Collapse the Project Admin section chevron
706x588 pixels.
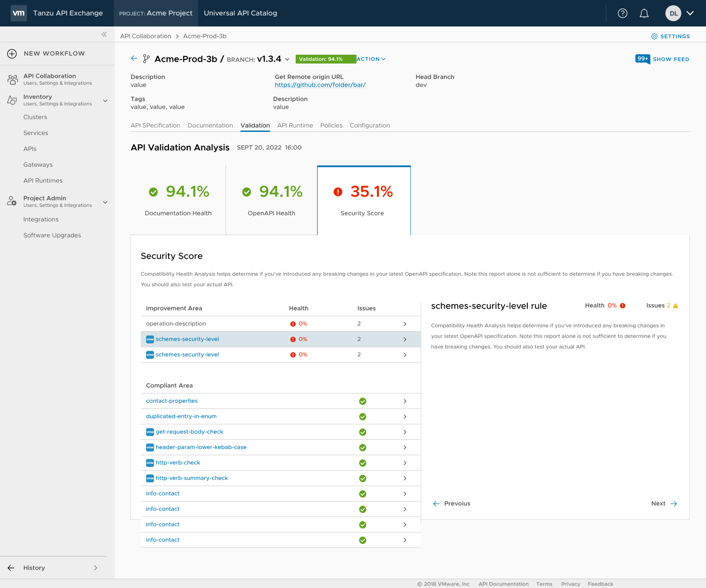[105, 202]
